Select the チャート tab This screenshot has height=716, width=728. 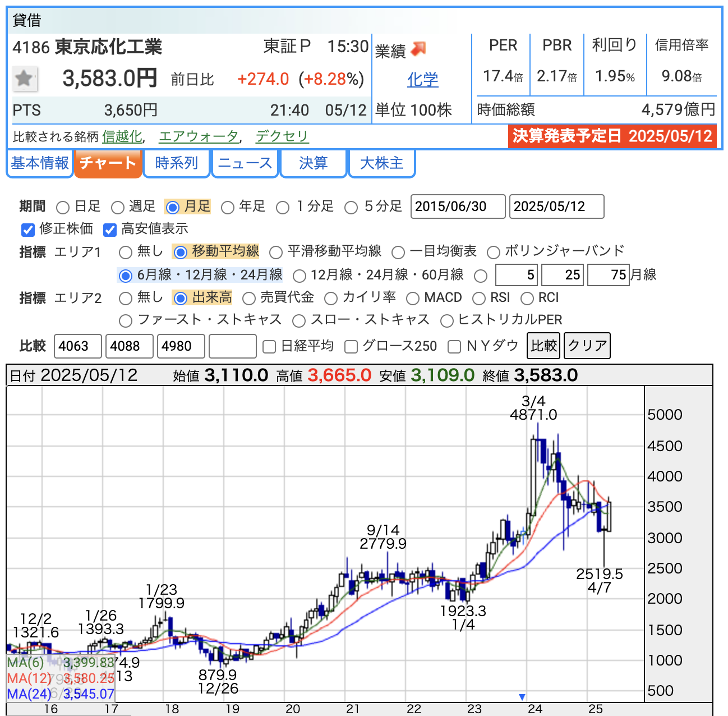point(108,163)
